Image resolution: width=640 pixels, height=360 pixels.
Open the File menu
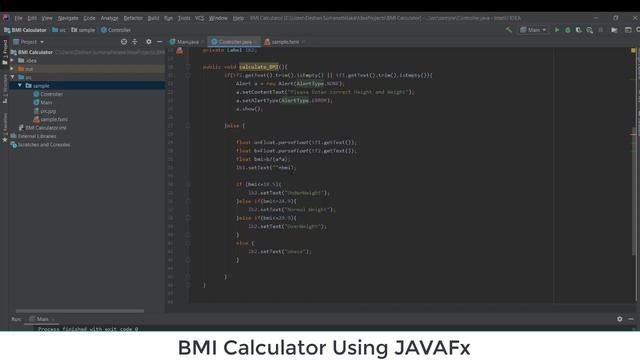click(18, 18)
